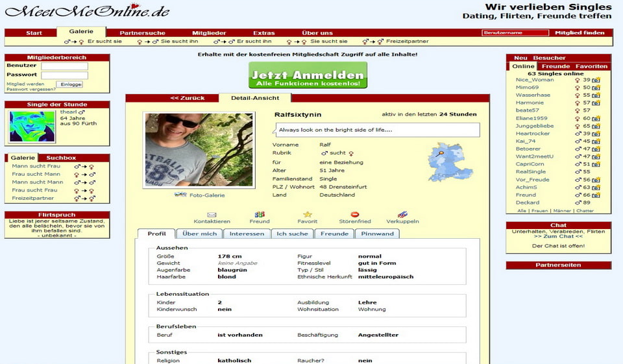Show the Favoriten tab in sidebar

click(591, 66)
